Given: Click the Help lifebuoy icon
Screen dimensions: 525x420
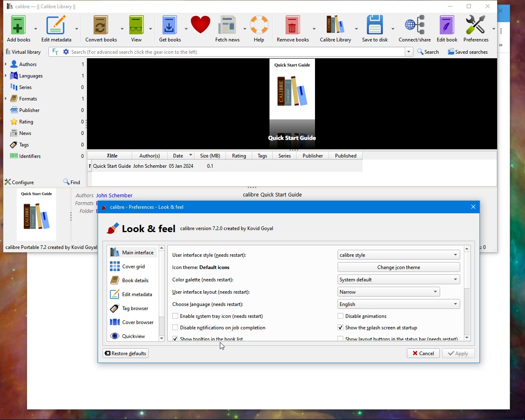Looking at the screenshot, I should point(259,29).
